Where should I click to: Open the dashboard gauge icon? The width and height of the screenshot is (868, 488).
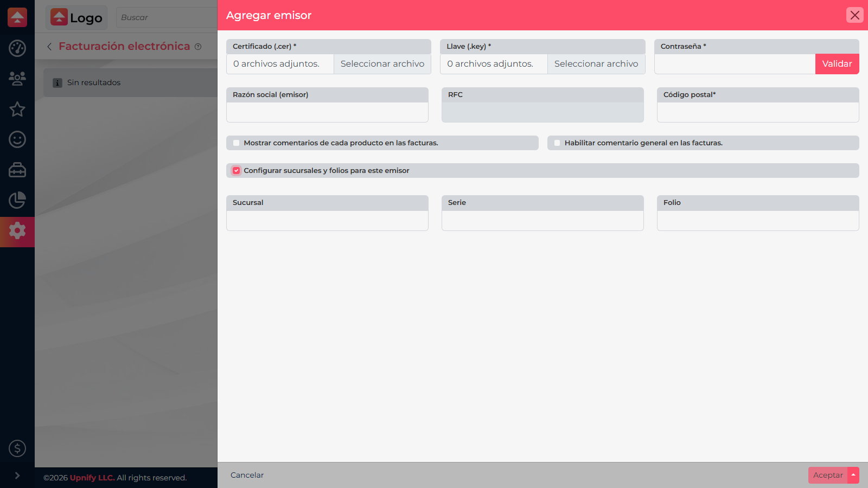pyautogui.click(x=17, y=48)
